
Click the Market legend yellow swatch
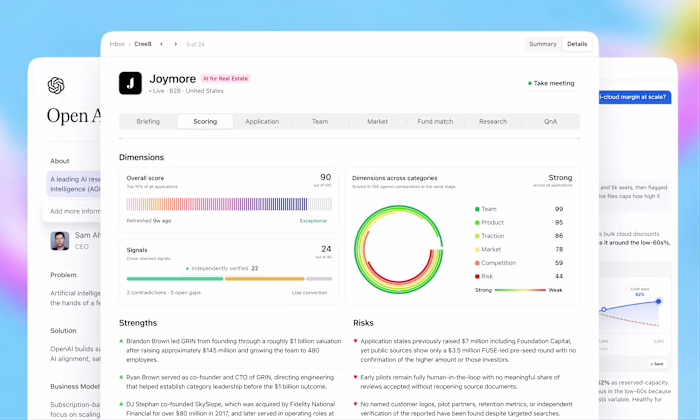477,250
